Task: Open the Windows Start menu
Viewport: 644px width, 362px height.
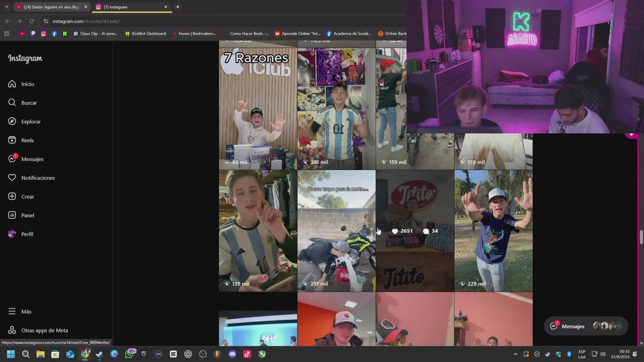Action: 11,354
